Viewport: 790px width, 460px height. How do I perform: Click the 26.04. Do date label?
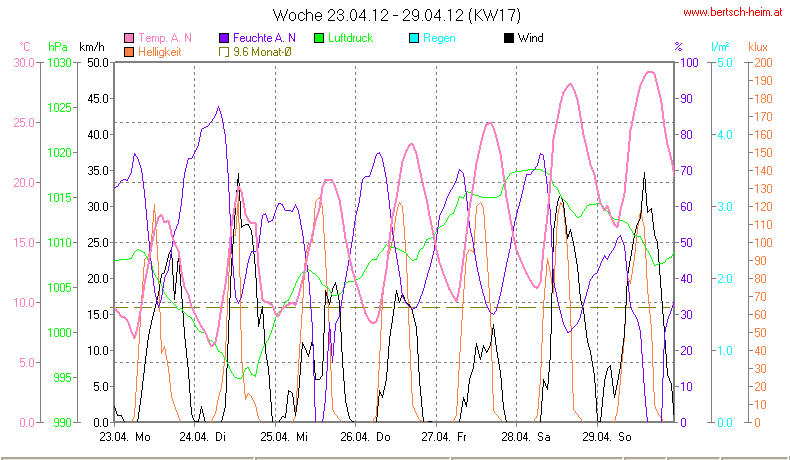pyautogui.click(x=365, y=437)
